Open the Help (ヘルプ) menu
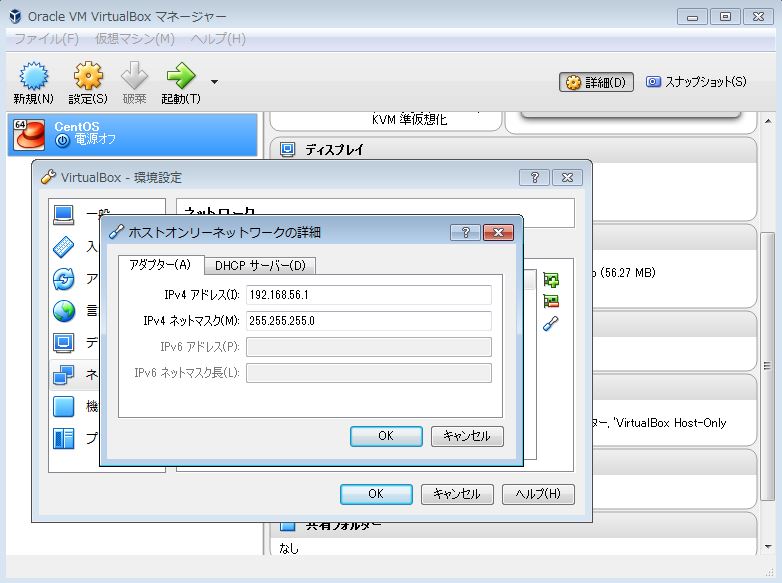Screen dimensions: 782x583 pyautogui.click(x=218, y=39)
